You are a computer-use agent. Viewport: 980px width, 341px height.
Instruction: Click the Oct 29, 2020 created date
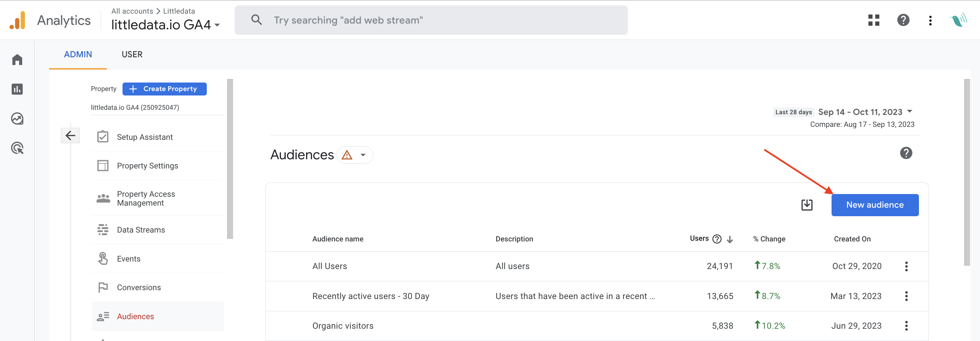coord(856,266)
